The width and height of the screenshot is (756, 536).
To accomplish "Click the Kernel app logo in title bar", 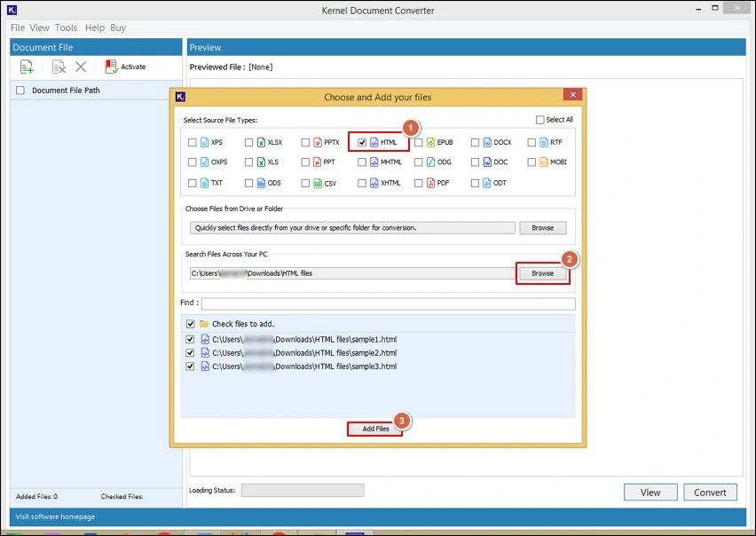I will (12, 10).
